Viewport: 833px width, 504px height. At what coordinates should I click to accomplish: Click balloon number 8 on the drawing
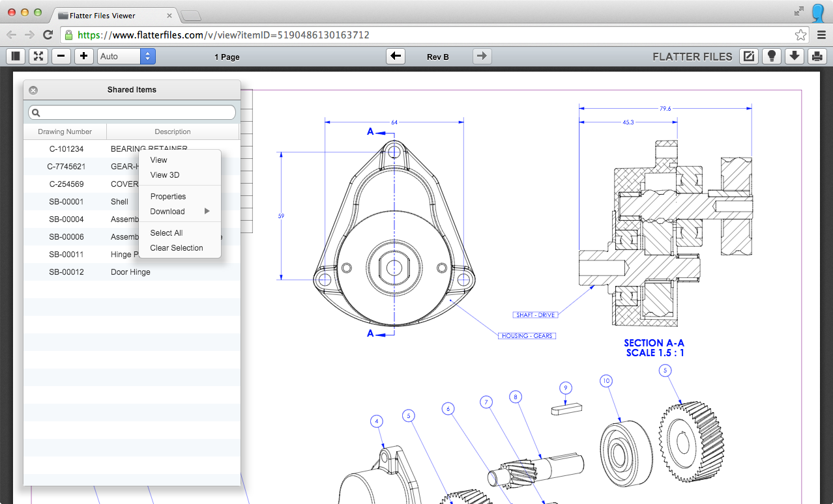tap(516, 397)
